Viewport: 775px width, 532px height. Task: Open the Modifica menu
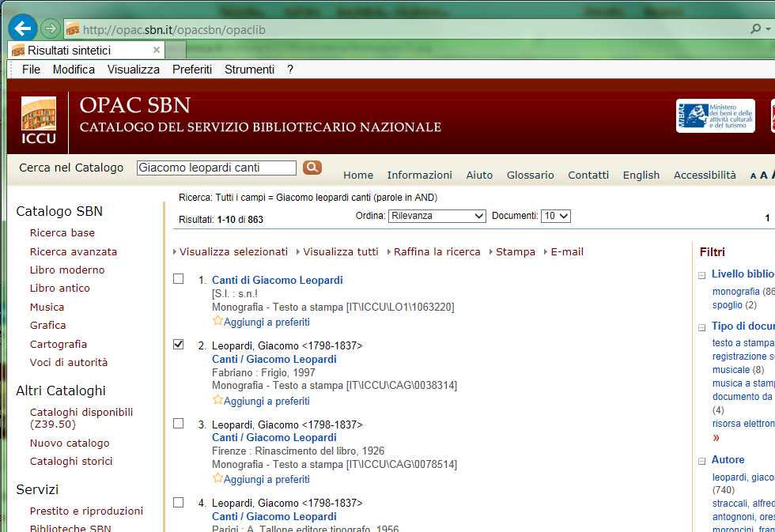coord(74,70)
